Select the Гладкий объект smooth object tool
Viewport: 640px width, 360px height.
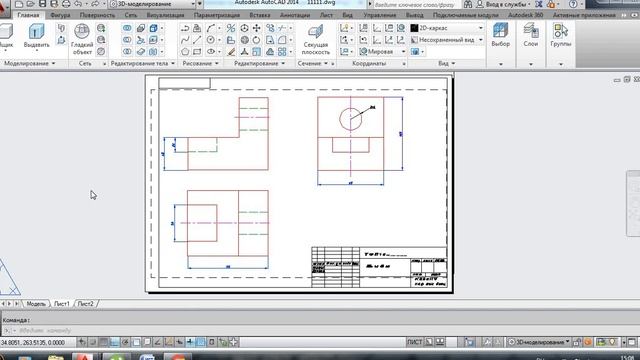[x=82, y=39]
